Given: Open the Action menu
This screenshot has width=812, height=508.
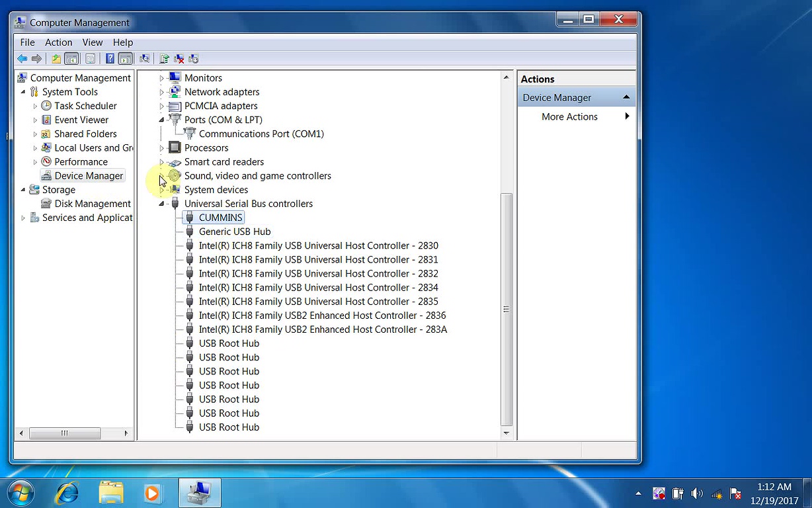Looking at the screenshot, I should (59, 42).
